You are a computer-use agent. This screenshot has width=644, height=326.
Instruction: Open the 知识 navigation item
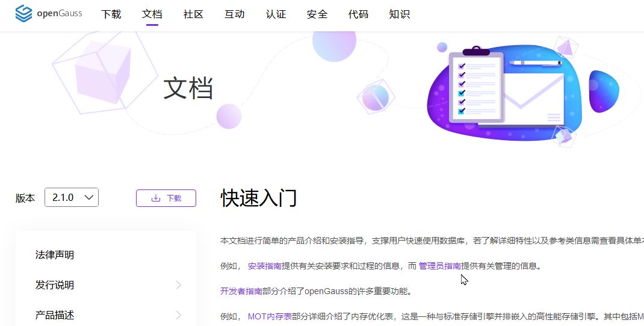pyautogui.click(x=399, y=14)
